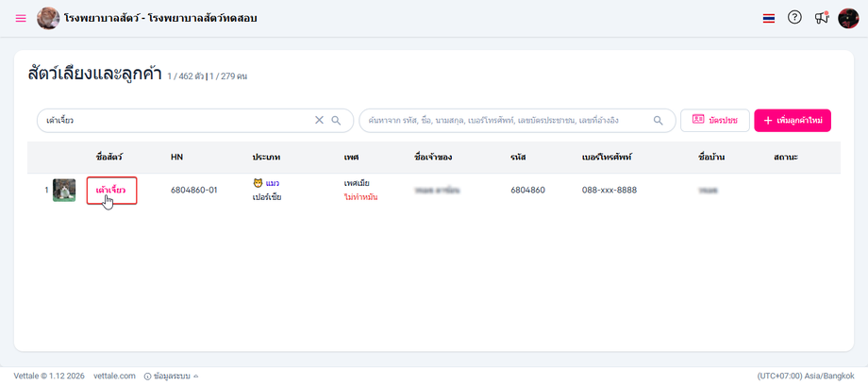Screen dimensions: 868x385
Task: Switch language via Thai flag icon
Action: click(x=768, y=19)
